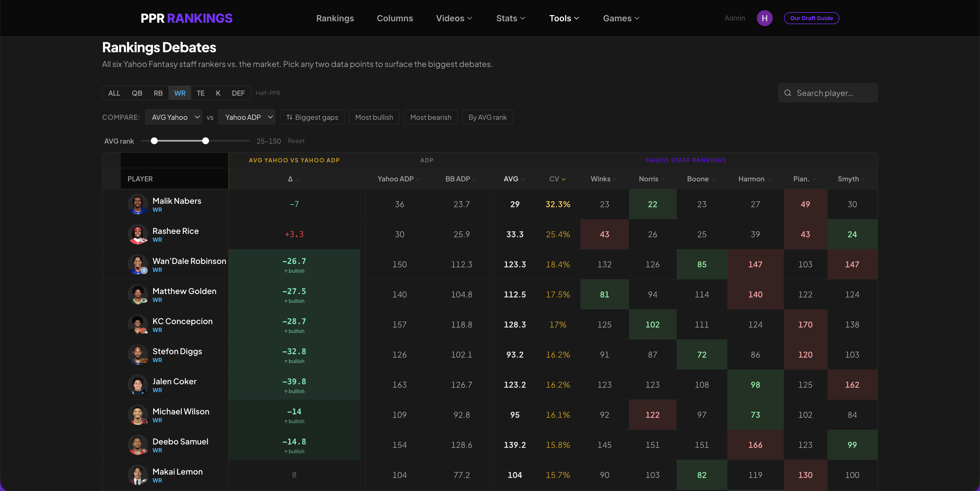Expand the Stats menu
The height and width of the screenshot is (491, 980).
tap(510, 18)
